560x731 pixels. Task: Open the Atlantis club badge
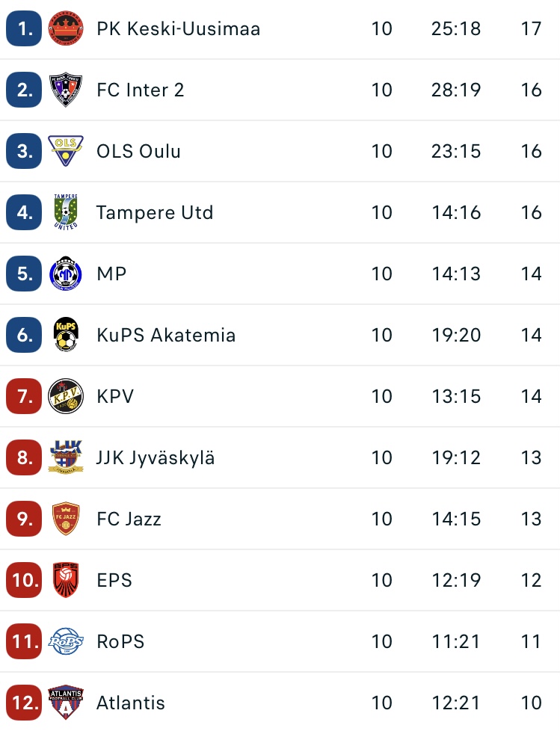coord(66,703)
